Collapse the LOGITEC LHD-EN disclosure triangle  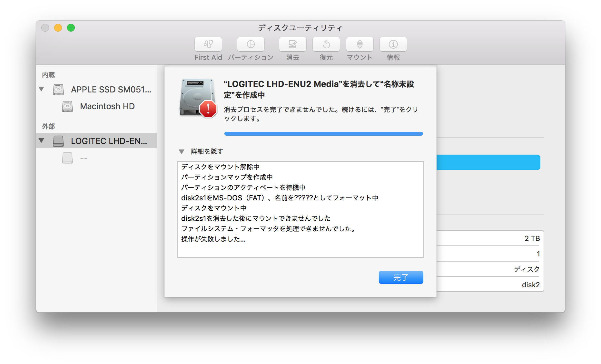[41, 140]
